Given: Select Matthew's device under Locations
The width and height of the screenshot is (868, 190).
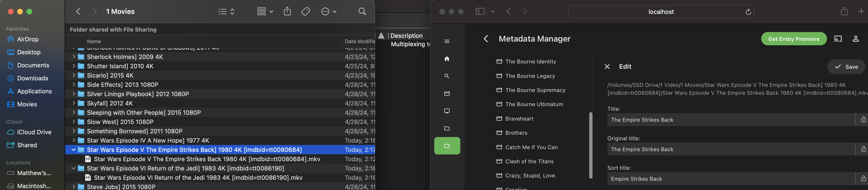Looking at the screenshot, I should pos(34,173).
